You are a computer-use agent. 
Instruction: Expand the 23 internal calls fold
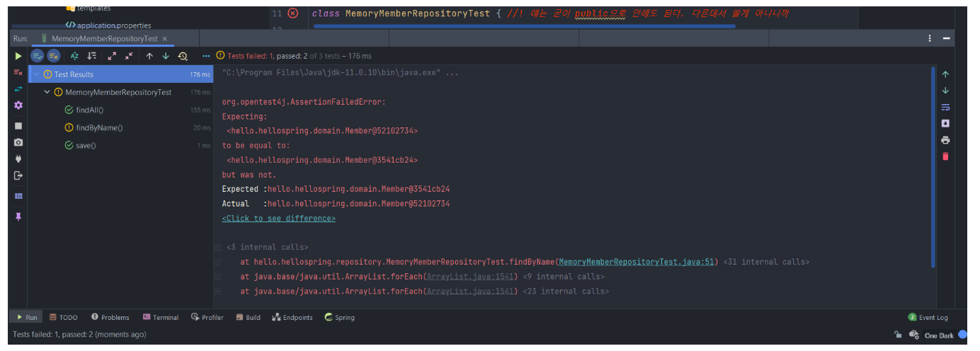[x=566, y=291]
